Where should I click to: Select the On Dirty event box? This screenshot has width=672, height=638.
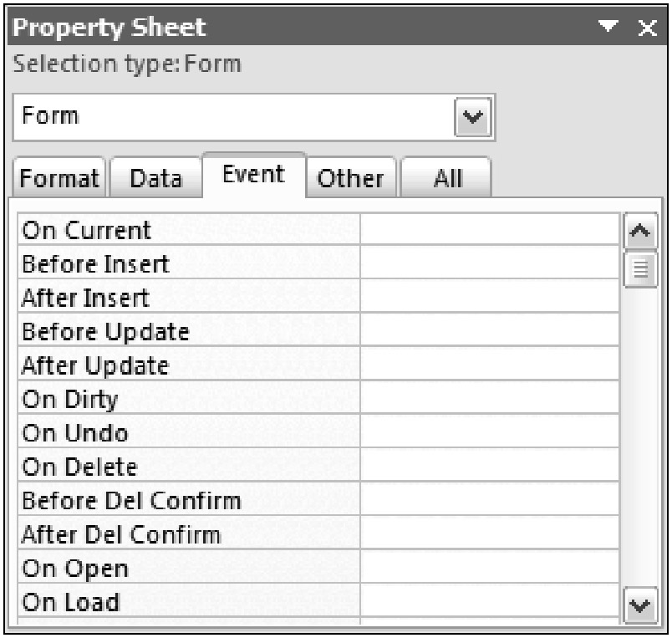489,399
